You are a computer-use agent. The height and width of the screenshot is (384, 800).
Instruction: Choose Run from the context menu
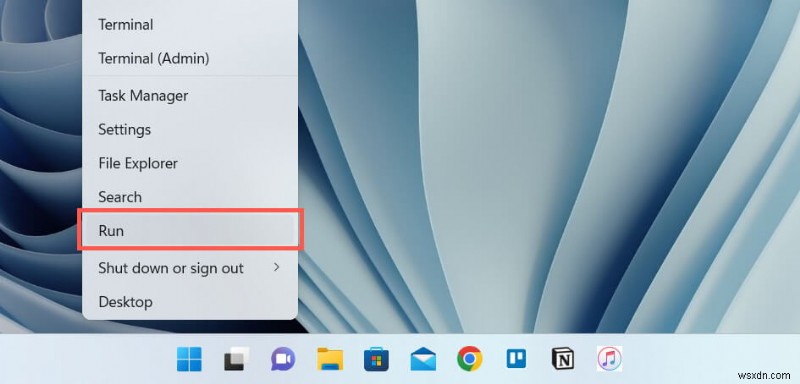(190, 231)
